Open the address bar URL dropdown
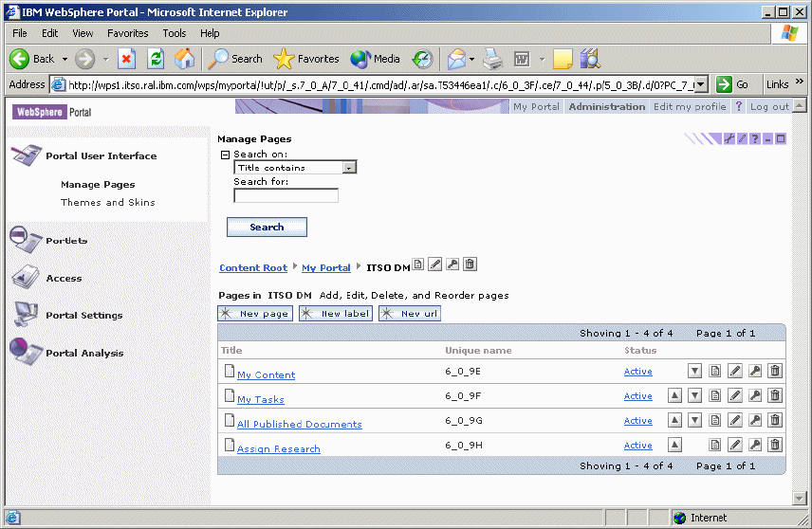This screenshot has width=812, height=529. pyautogui.click(x=701, y=84)
